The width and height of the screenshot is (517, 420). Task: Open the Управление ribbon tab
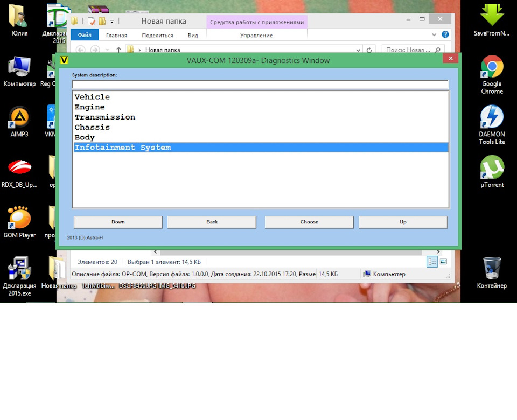[256, 36]
